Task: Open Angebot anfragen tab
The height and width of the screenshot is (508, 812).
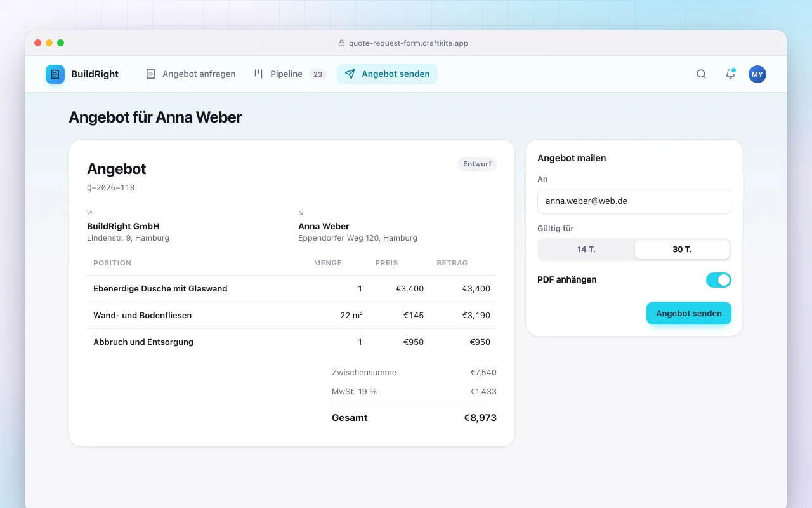Action: point(190,74)
